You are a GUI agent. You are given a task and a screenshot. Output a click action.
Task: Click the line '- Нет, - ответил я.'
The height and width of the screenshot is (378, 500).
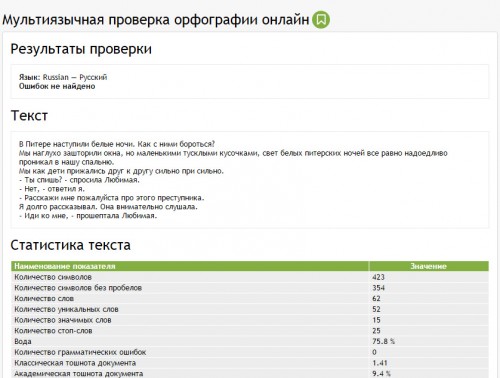(x=52, y=189)
